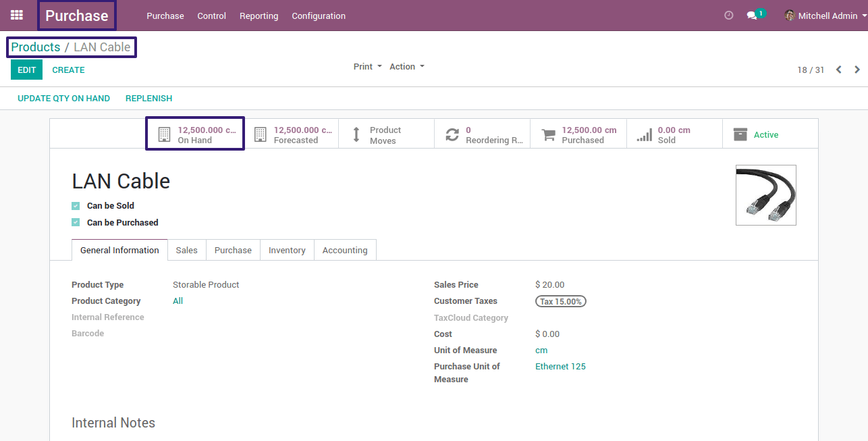The height and width of the screenshot is (441, 868).
Task: Open Ethernet 125 purchase unit link
Action: pos(560,367)
